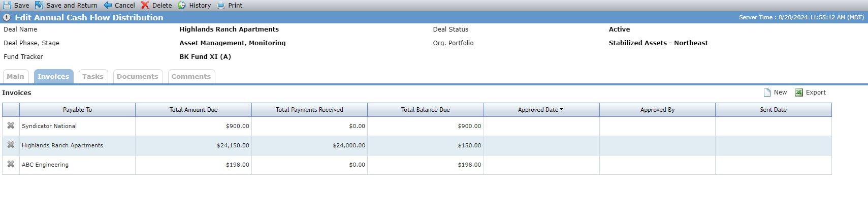Click the $900.00 total amount due cell
Viewport: 868px width, 219px height.
click(194, 126)
